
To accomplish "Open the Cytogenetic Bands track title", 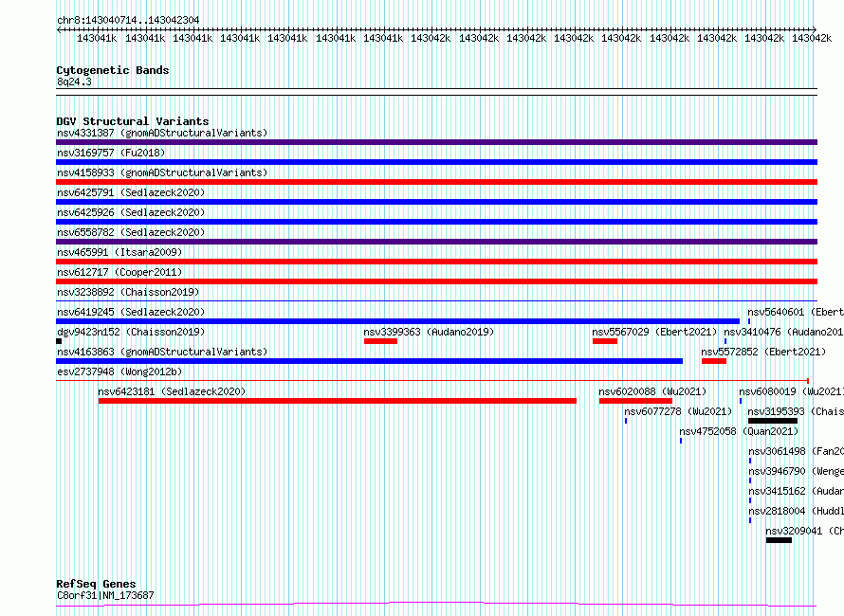I will coord(112,70).
